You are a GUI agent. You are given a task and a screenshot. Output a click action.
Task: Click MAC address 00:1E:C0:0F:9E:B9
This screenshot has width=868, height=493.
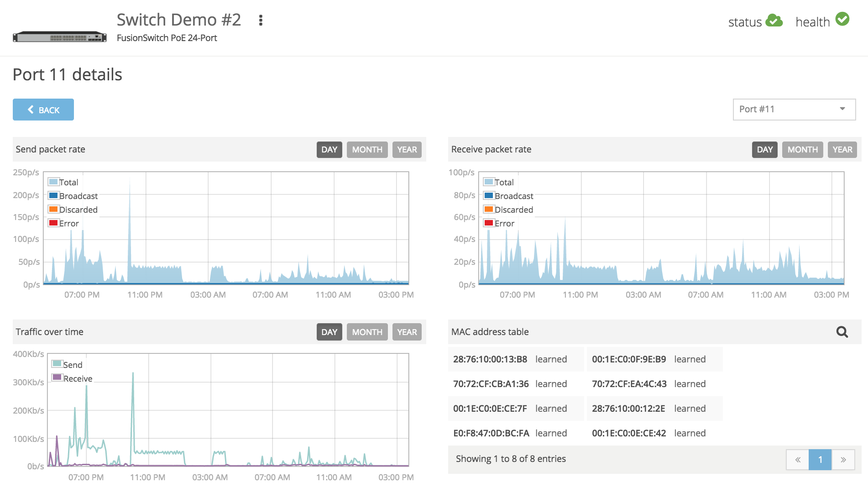tap(629, 359)
